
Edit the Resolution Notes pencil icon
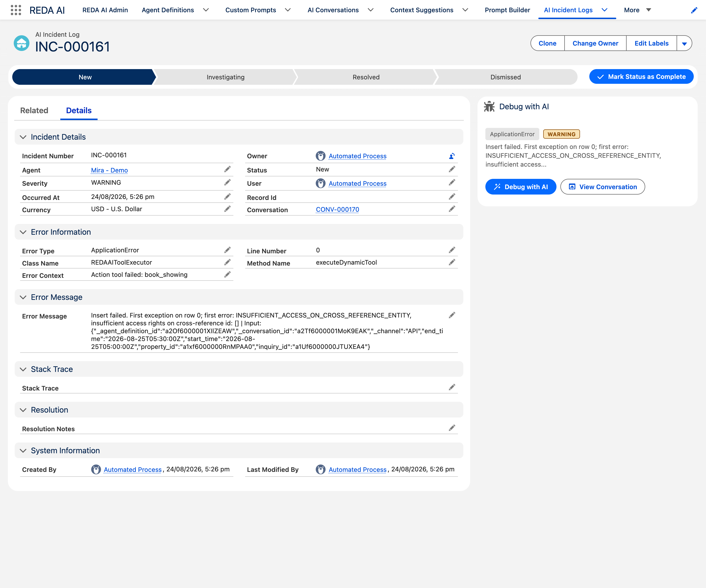[x=452, y=428]
